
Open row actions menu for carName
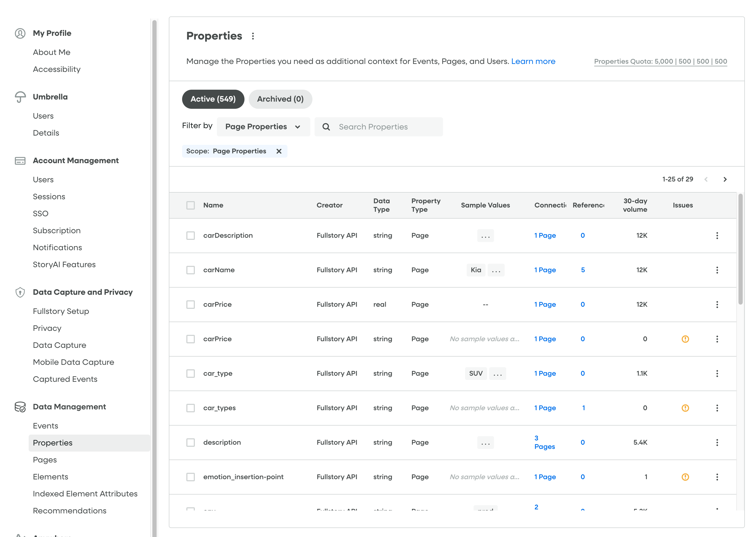[717, 270]
